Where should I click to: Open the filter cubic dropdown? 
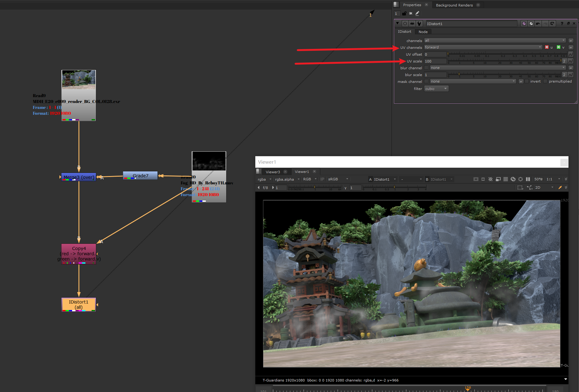click(x=436, y=89)
